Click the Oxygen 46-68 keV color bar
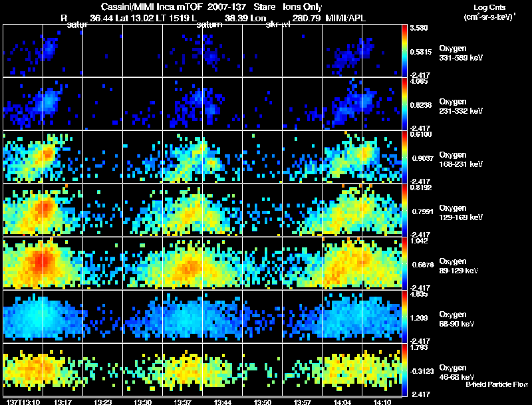 tap(404, 370)
